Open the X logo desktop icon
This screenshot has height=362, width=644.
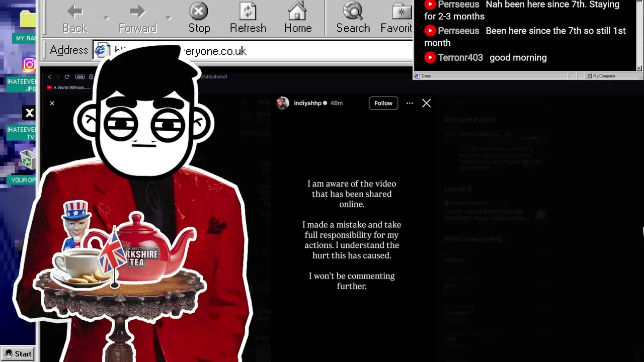tap(29, 113)
